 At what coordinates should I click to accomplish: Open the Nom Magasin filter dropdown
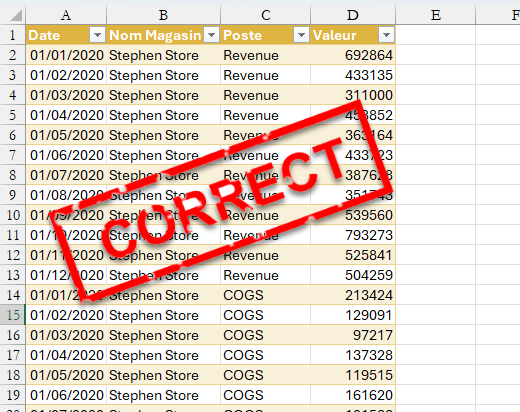click(x=212, y=35)
